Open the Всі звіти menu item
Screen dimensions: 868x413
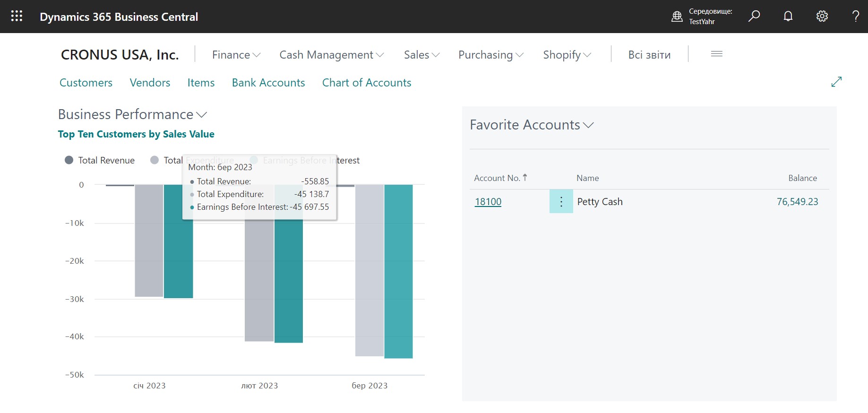pos(649,55)
